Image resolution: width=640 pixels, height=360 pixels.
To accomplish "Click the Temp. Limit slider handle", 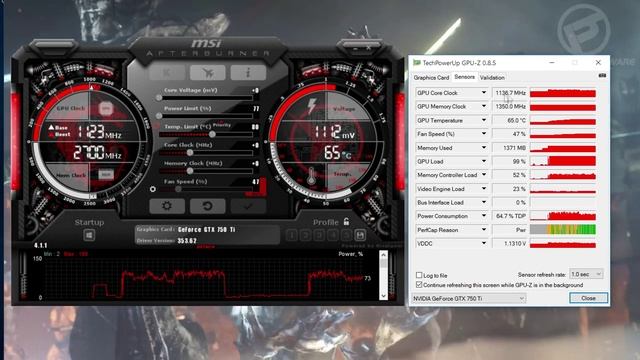I will pos(212,134).
